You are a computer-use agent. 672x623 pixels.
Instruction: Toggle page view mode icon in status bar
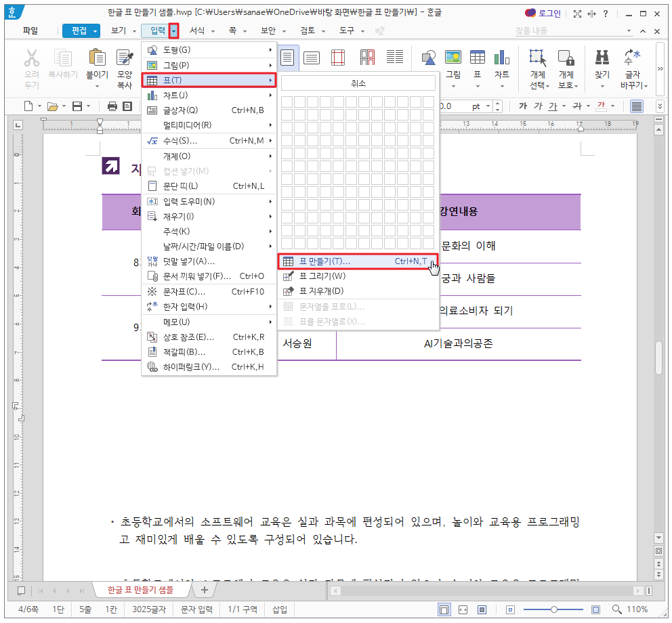coord(444,609)
